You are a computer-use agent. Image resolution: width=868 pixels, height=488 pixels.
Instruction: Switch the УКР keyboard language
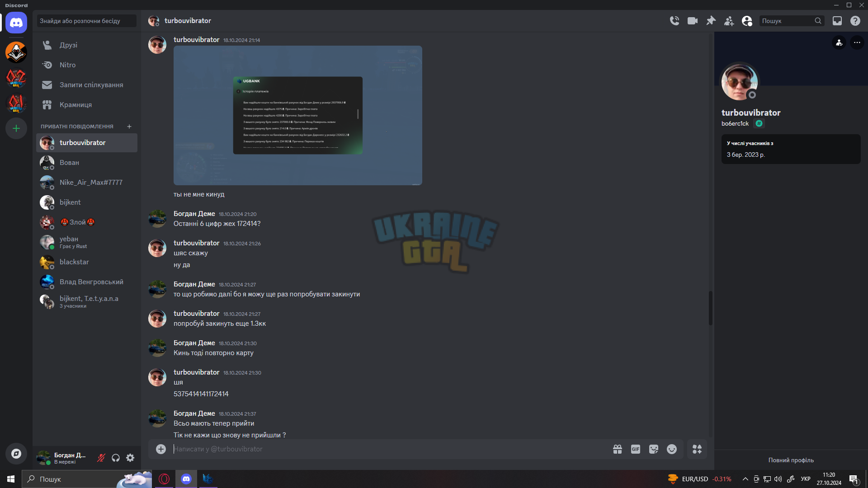[x=806, y=479]
